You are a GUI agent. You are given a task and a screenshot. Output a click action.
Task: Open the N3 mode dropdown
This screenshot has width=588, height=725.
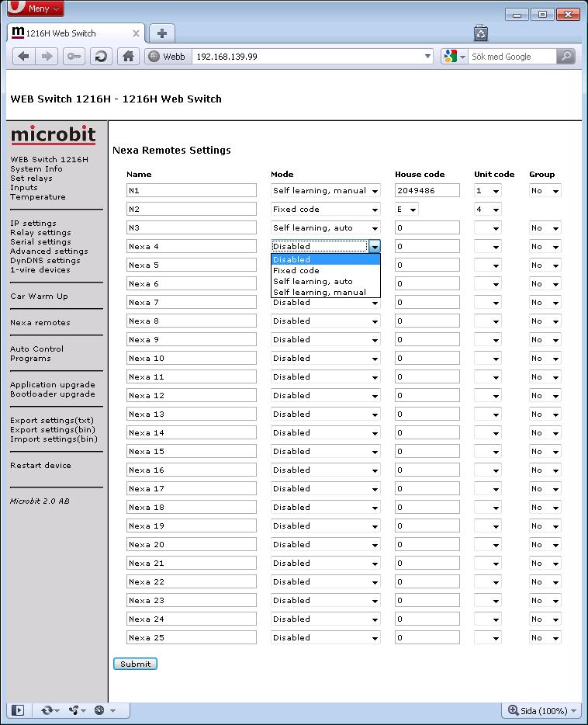[325, 227]
